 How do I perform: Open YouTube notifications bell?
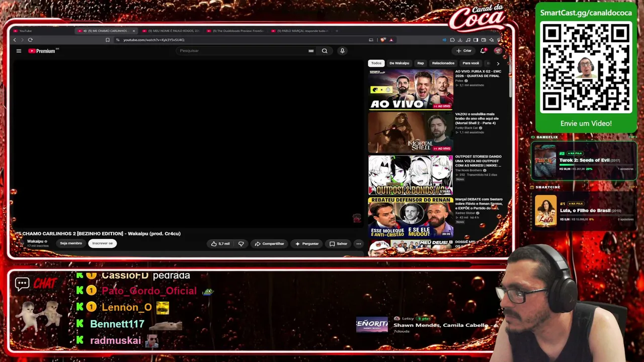[x=484, y=51]
